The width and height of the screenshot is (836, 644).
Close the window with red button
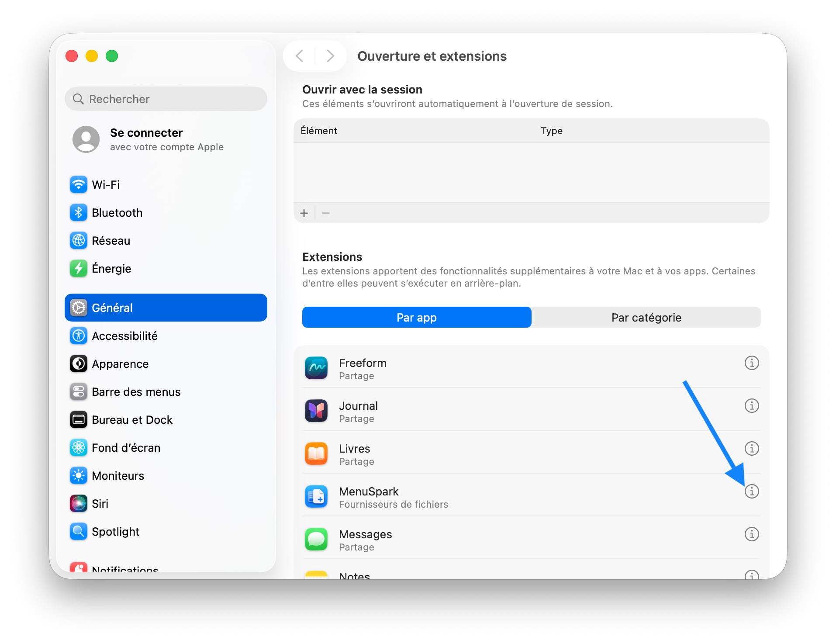pos(72,56)
